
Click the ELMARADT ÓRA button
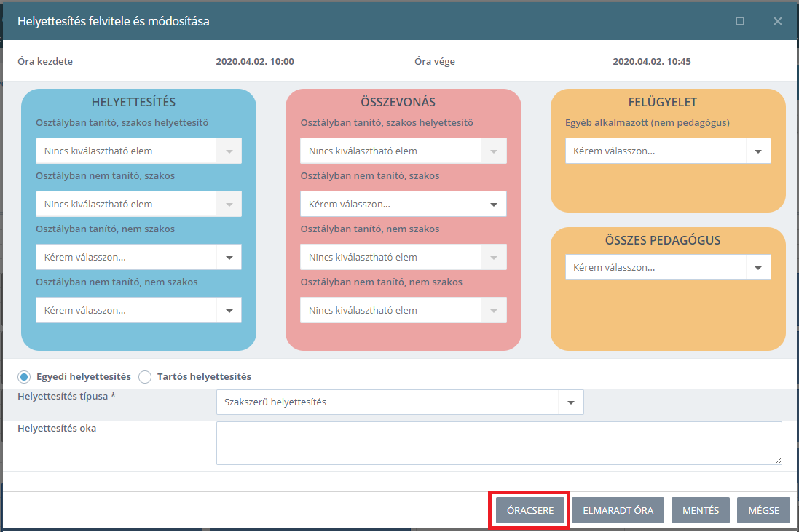[618, 510]
